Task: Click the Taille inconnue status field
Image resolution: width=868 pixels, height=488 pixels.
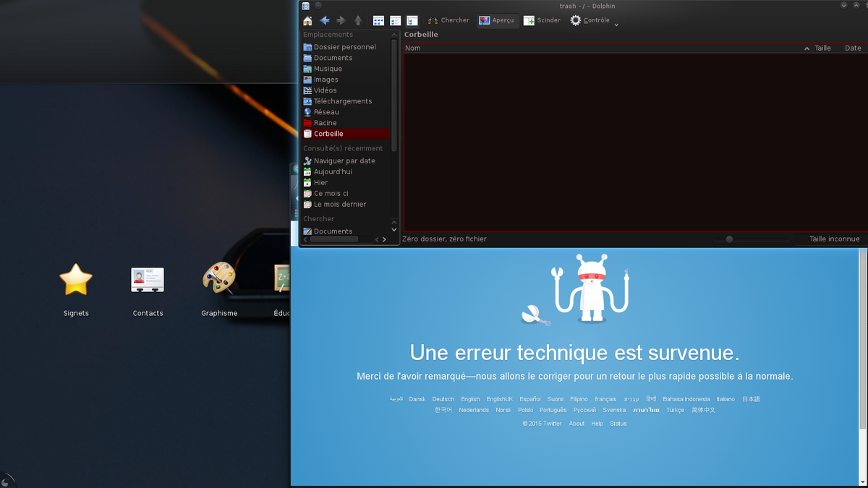Action: click(x=834, y=239)
